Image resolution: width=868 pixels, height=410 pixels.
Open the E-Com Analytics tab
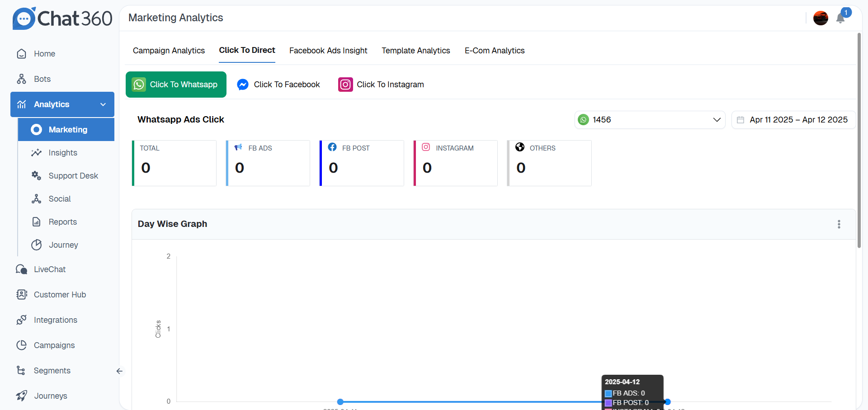pos(495,51)
